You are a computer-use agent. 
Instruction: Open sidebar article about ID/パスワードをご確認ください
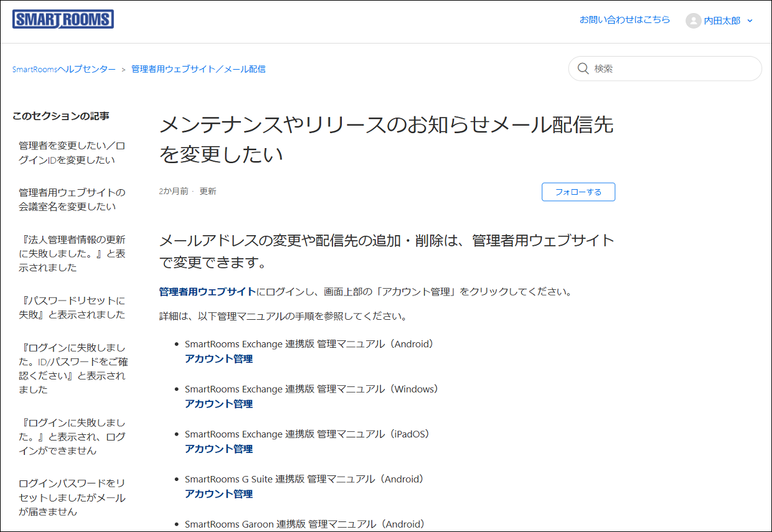coord(73,368)
